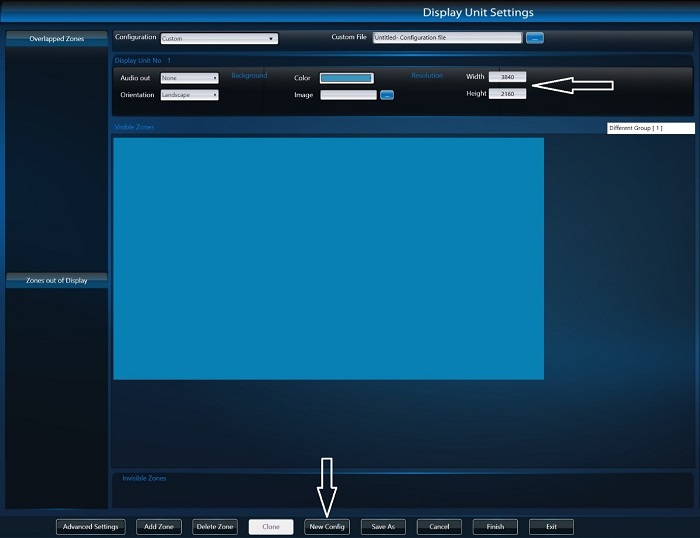Click the Save As button
The image size is (700, 538).
point(383,527)
